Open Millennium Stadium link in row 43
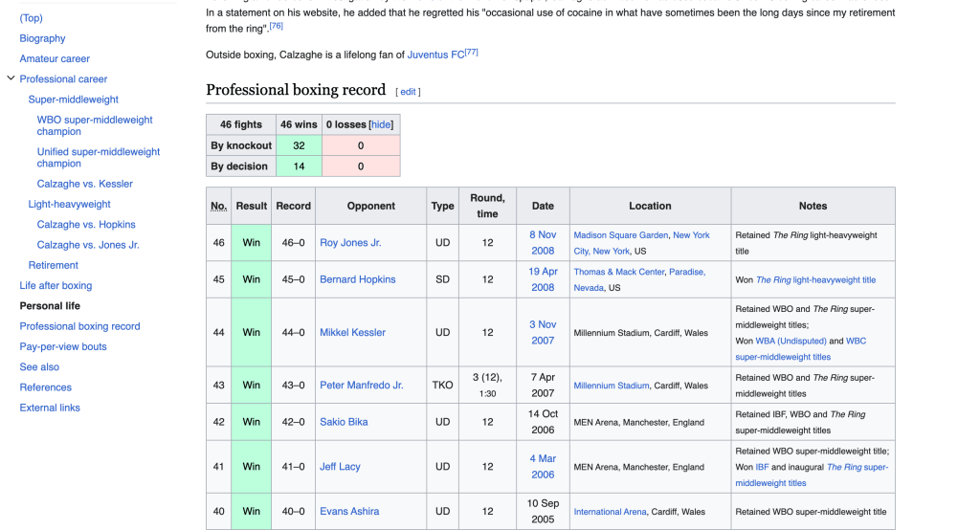The image size is (980, 530). (612, 386)
